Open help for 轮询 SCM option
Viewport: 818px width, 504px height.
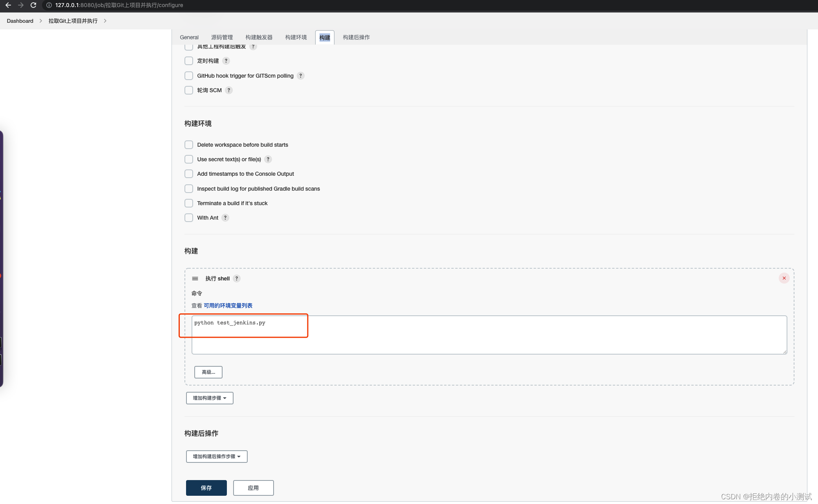coord(229,90)
